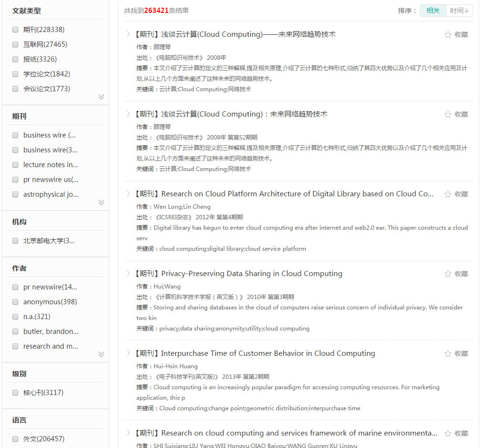Favorite the Cloud Platform Architecture article

pos(448,194)
